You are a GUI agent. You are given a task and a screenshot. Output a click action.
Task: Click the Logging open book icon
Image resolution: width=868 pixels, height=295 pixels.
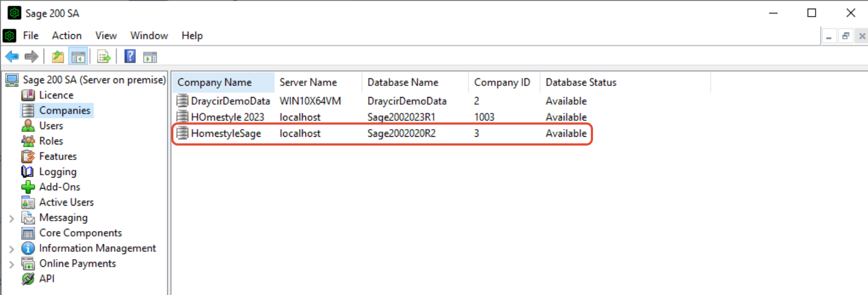point(28,171)
